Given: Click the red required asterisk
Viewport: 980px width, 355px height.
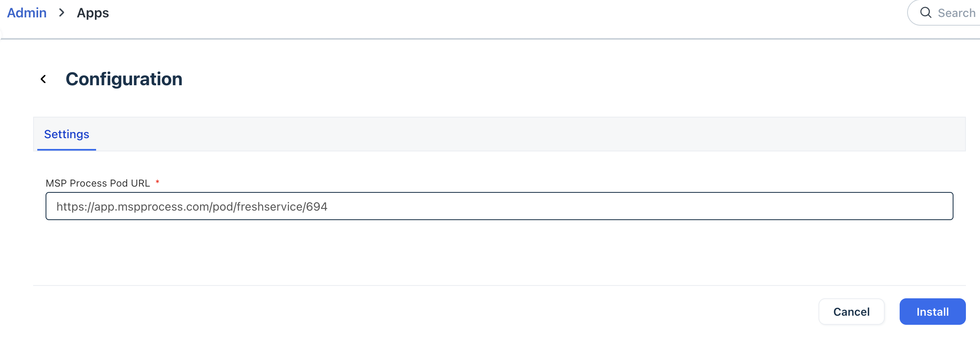Looking at the screenshot, I should 157,182.
